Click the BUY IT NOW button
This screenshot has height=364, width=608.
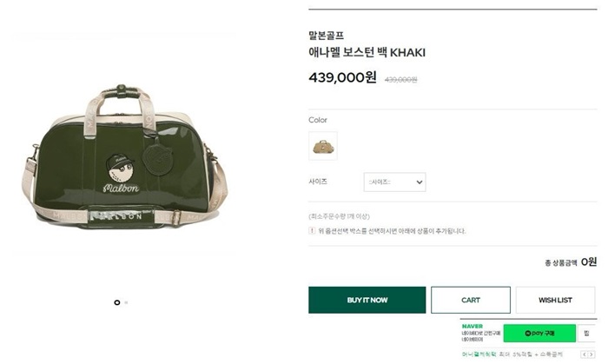click(x=367, y=300)
